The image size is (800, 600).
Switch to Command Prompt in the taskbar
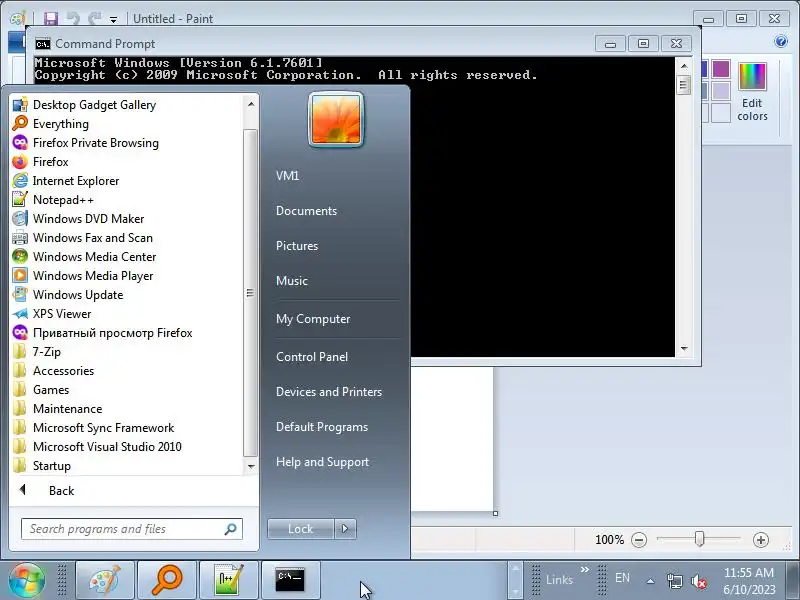pyautogui.click(x=290, y=580)
